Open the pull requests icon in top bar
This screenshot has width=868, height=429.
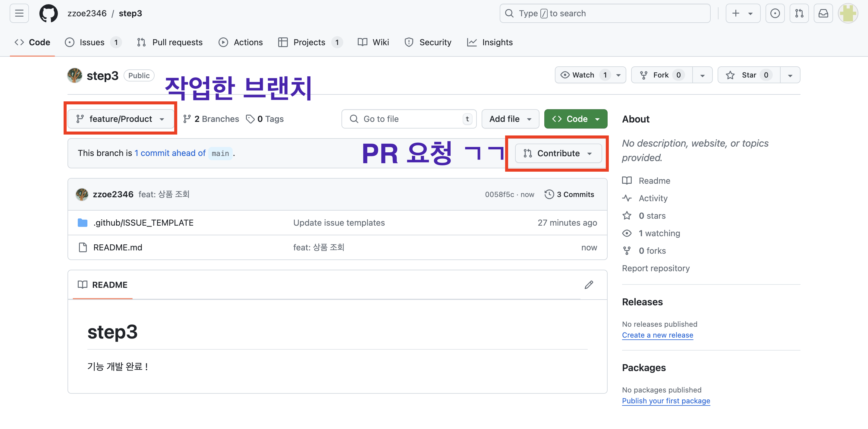(799, 14)
